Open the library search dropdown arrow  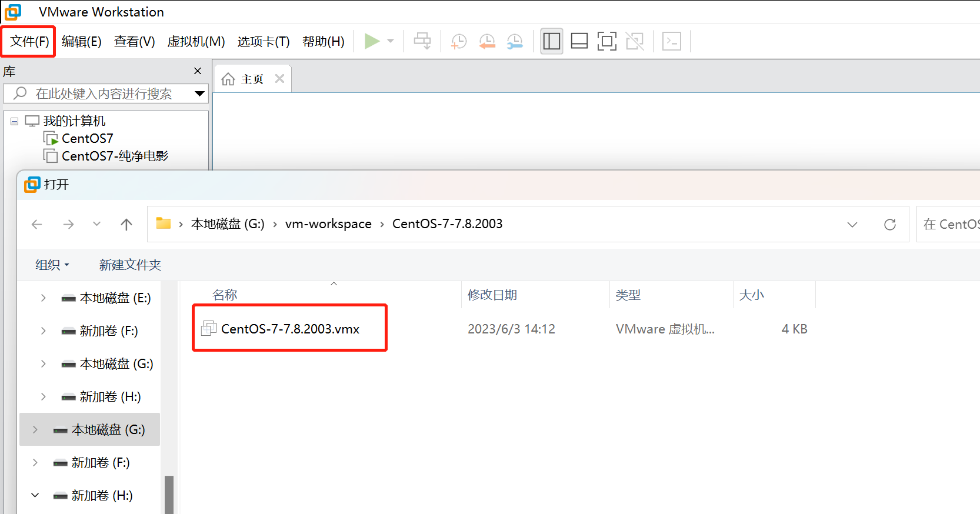pos(199,94)
